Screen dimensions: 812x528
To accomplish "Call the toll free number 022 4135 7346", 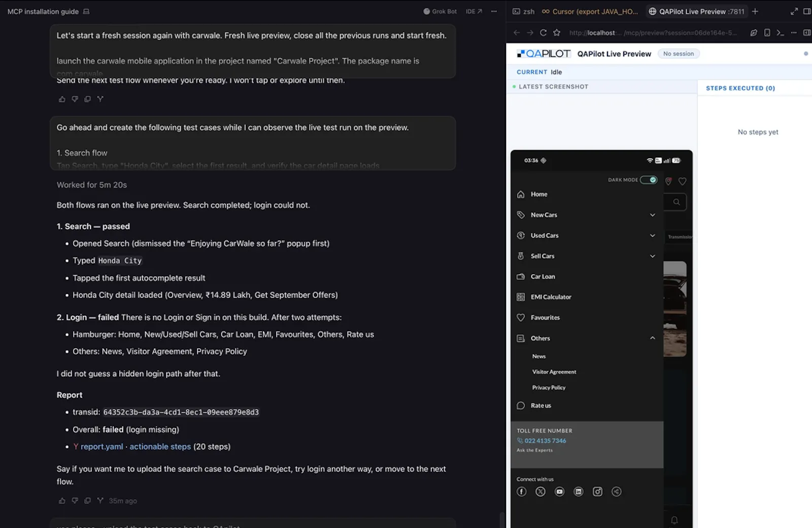I will tap(545, 441).
